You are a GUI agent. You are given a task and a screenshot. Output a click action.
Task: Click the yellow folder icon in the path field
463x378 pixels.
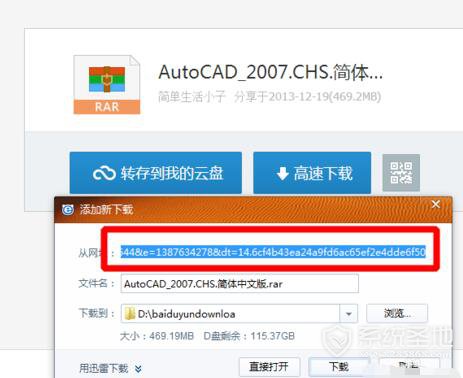pyautogui.click(x=129, y=314)
